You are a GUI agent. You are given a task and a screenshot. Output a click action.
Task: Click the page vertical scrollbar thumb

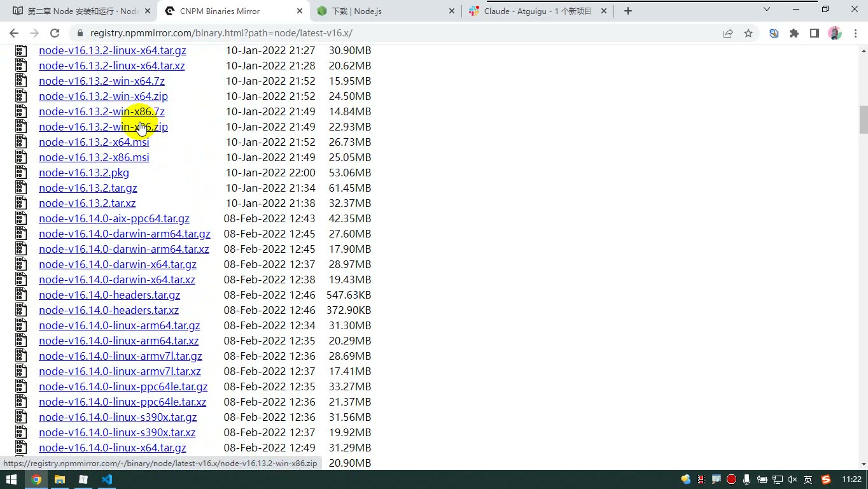[864, 120]
